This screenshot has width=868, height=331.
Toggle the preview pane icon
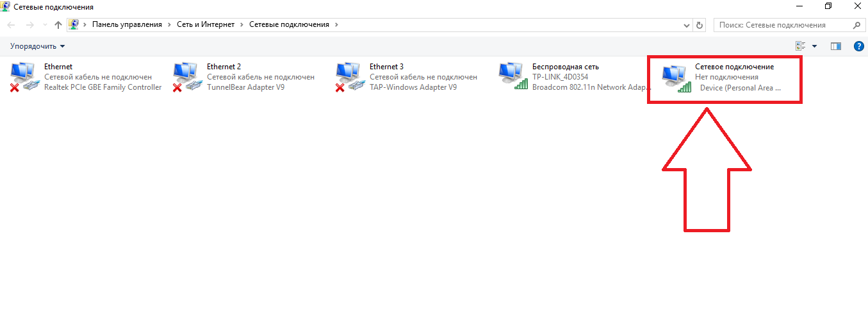point(835,46)
